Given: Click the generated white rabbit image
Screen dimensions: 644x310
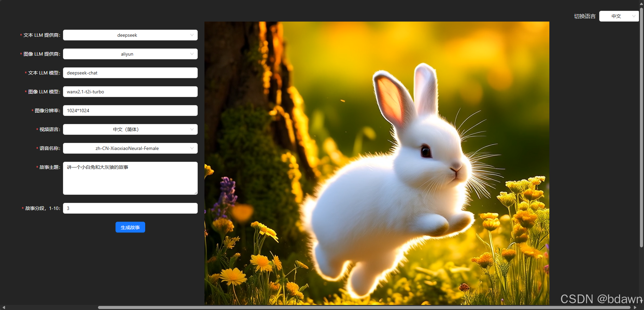Looking at the screenshot, I should 377,163.
